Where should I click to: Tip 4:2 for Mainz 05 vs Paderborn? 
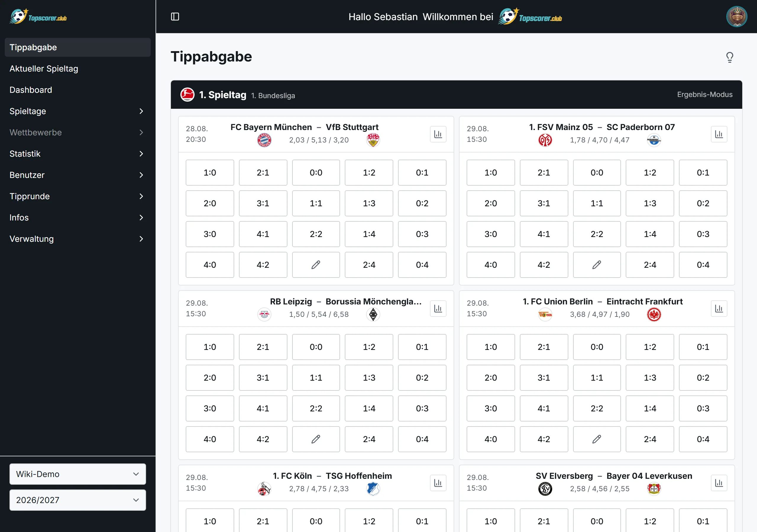tap(544, 265)
